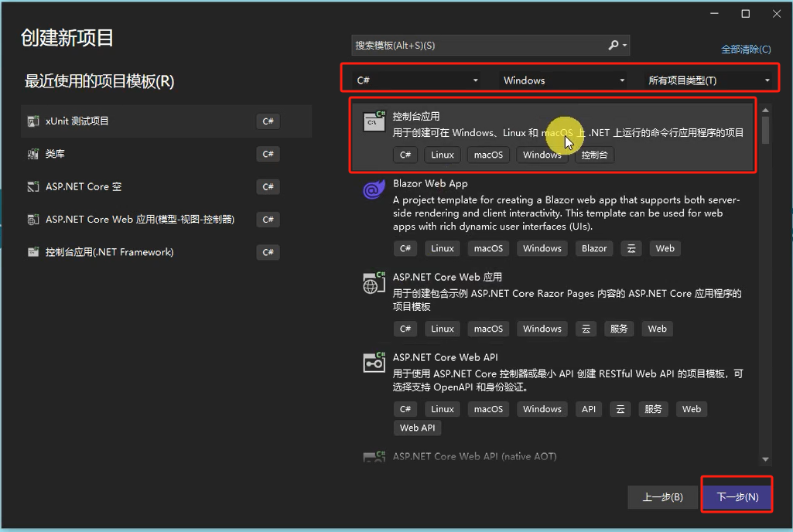Image resolution: width=793 pixels, height=532 pixels.
Task: Click the template list scroll up arrow
Action: 765,110
